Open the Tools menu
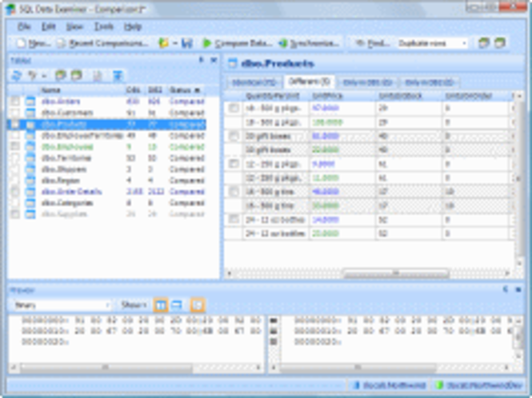The image size is (532, 398). 103,26
